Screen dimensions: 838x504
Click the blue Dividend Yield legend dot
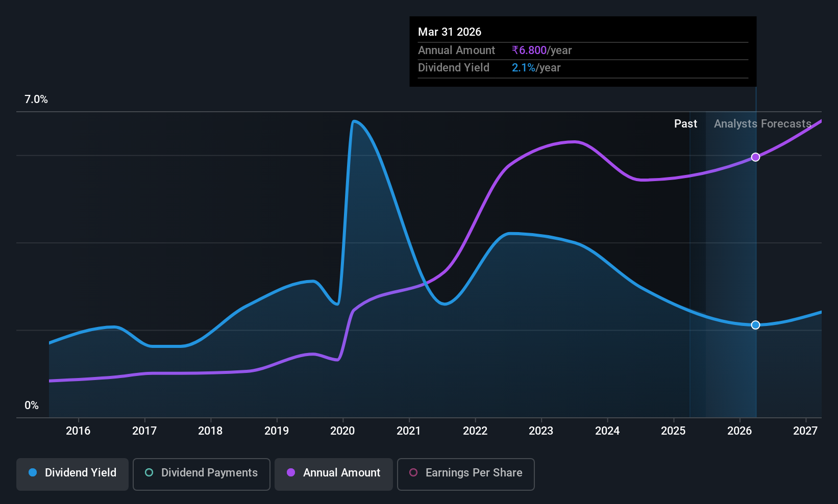(33, 472)
